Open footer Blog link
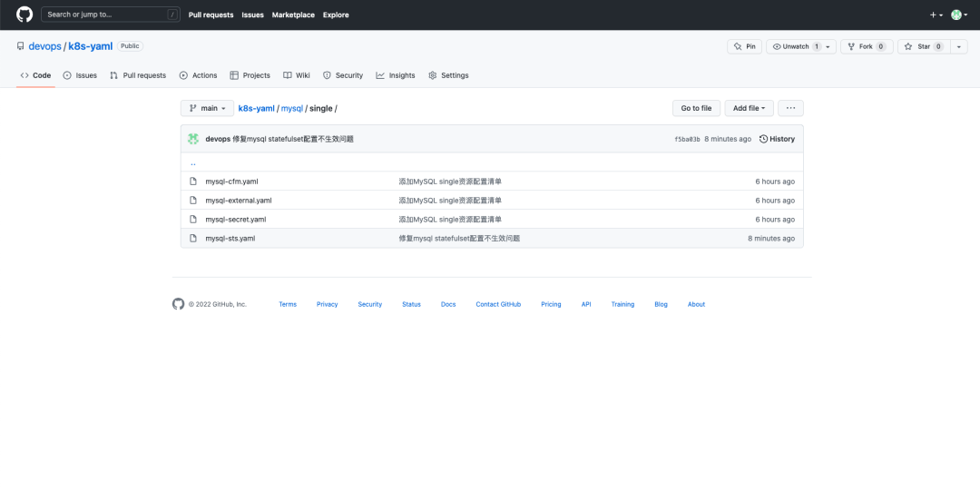980x491 pixels. click(x=661, y=304)
